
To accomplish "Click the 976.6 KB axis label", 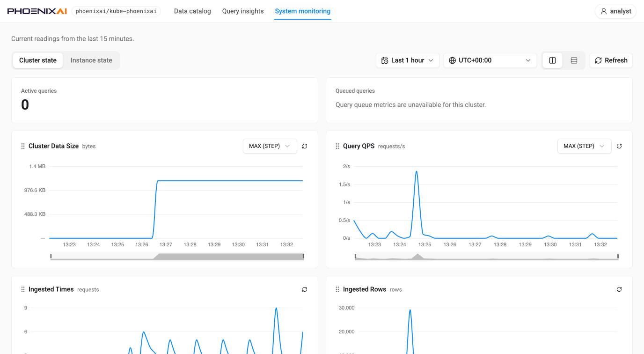I will pos(35,190).
